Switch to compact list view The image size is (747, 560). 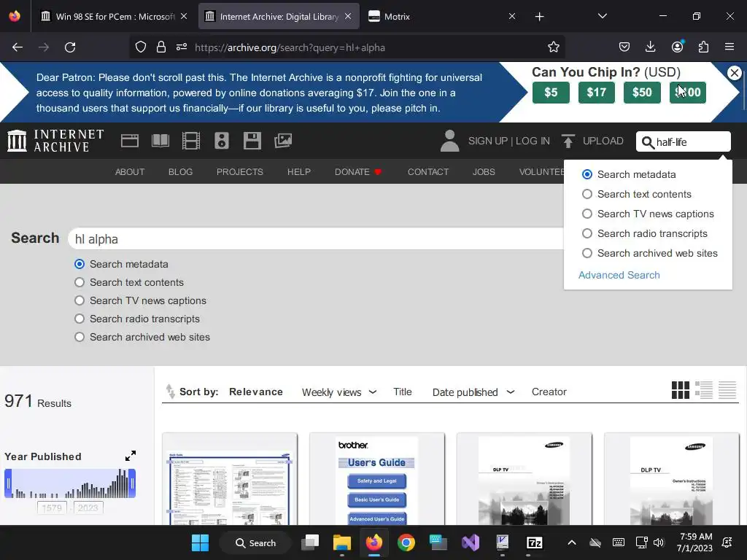[x=727, y=390]
